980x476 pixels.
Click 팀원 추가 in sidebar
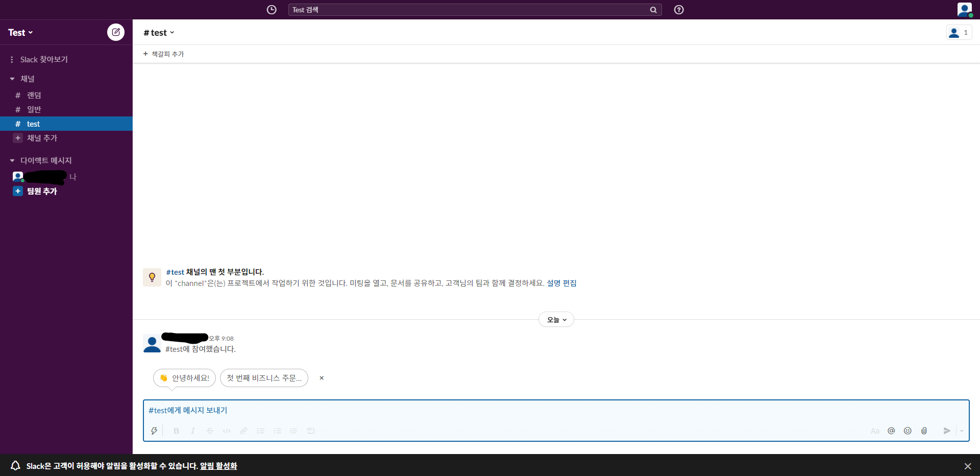point(42,191)
